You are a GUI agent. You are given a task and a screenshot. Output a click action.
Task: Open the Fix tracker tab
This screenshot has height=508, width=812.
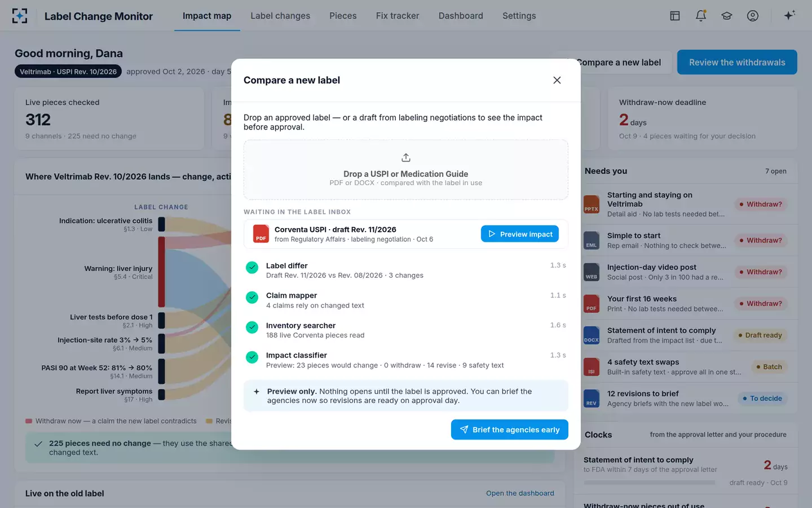[x=398, y=16]
